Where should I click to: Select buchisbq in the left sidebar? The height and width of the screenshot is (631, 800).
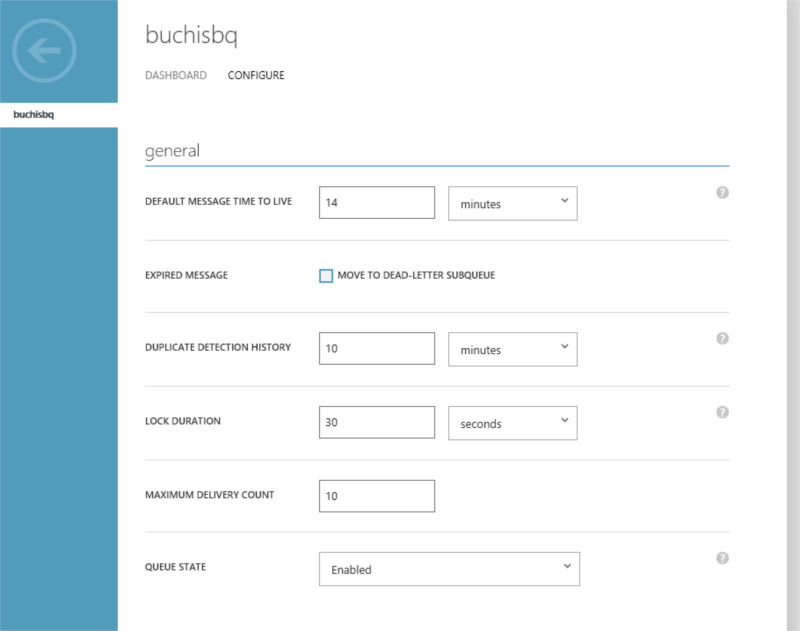click(34, 114)
